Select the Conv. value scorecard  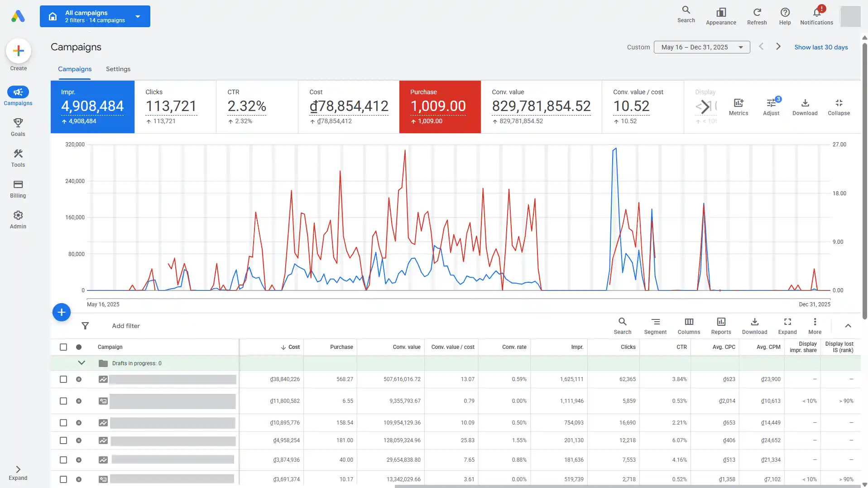[542, 107]
